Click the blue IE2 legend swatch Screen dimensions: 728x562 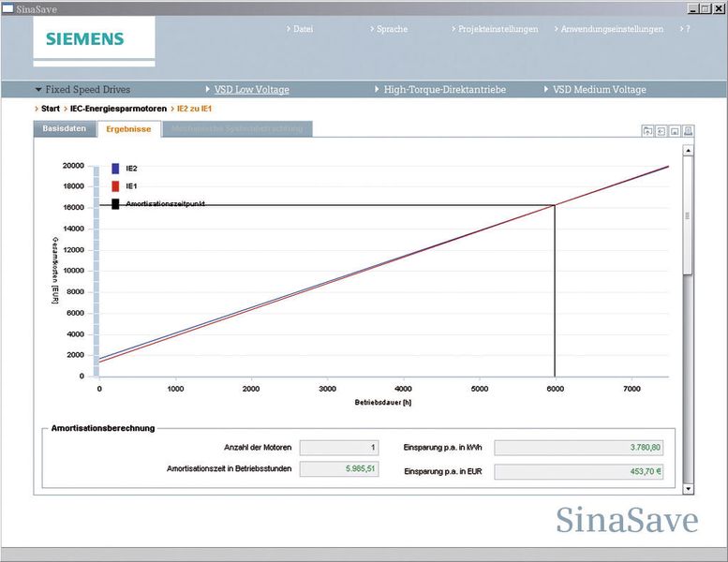115,169
